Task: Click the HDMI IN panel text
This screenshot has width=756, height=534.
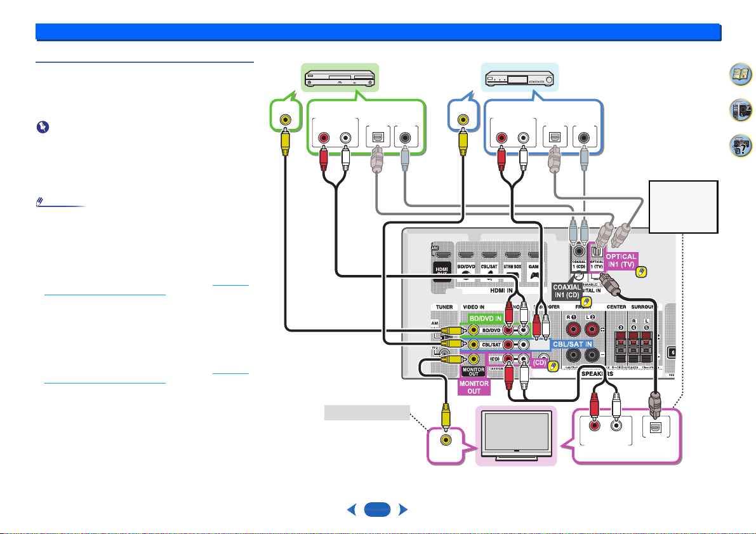Action: coord(501,290)
